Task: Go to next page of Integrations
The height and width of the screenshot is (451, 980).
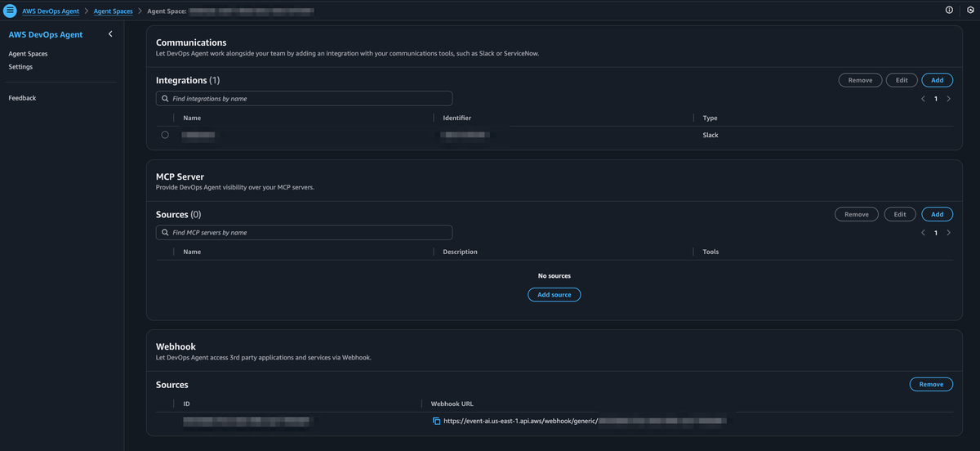Action: pos(948,99)
